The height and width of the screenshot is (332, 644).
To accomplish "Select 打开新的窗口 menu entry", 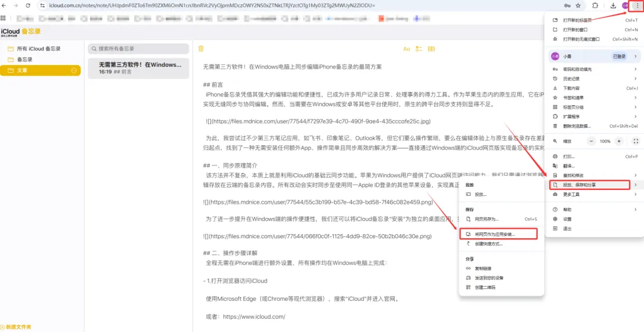I will [595, 30].
